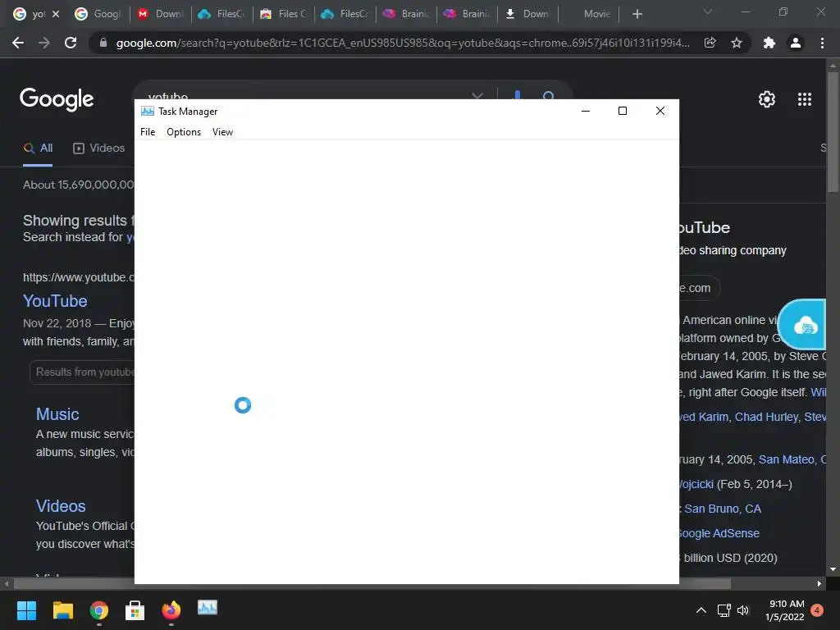This screenshot has width=840, height=630.
Task: Click the address bar URL in Chrome
Action: tap(402, 43)
